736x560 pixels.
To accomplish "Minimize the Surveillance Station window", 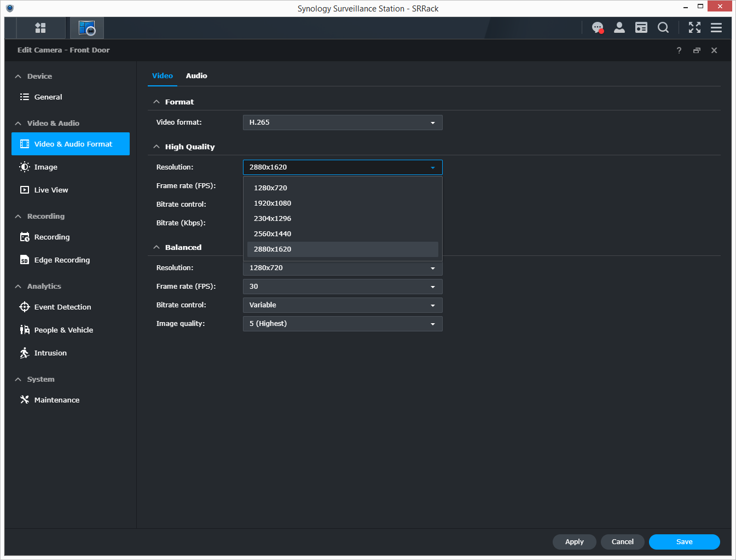I will (686, 7).
